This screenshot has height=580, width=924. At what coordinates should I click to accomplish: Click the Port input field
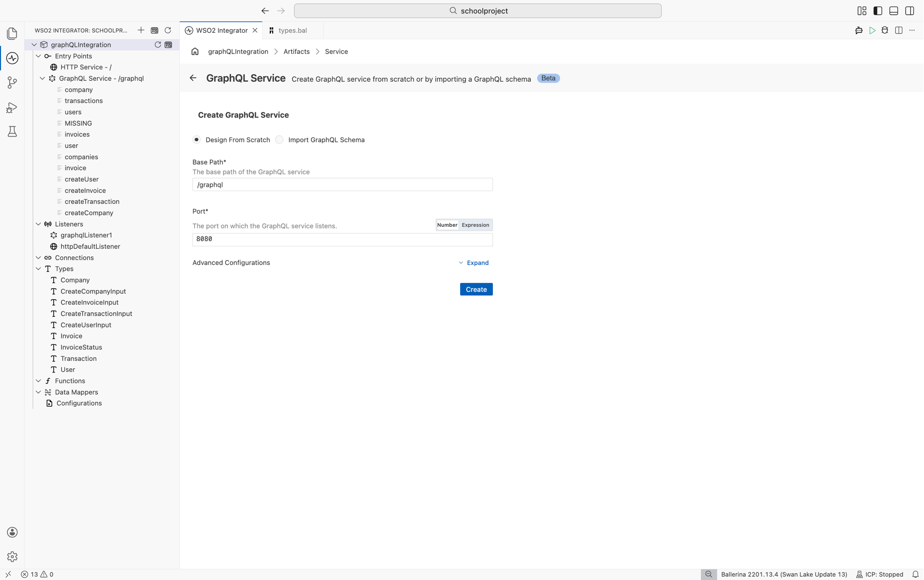point(342,239)
